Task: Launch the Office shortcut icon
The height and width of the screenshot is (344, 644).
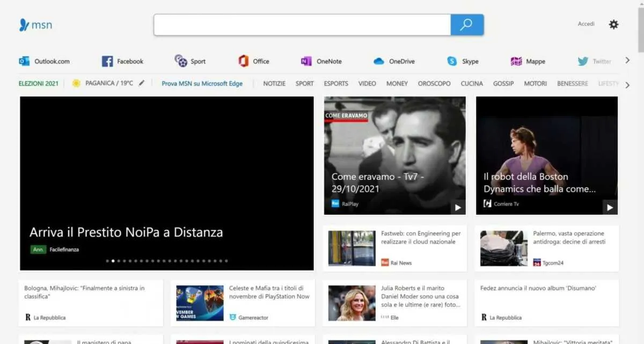Action: pyautogui.click(x=244, y=61)
